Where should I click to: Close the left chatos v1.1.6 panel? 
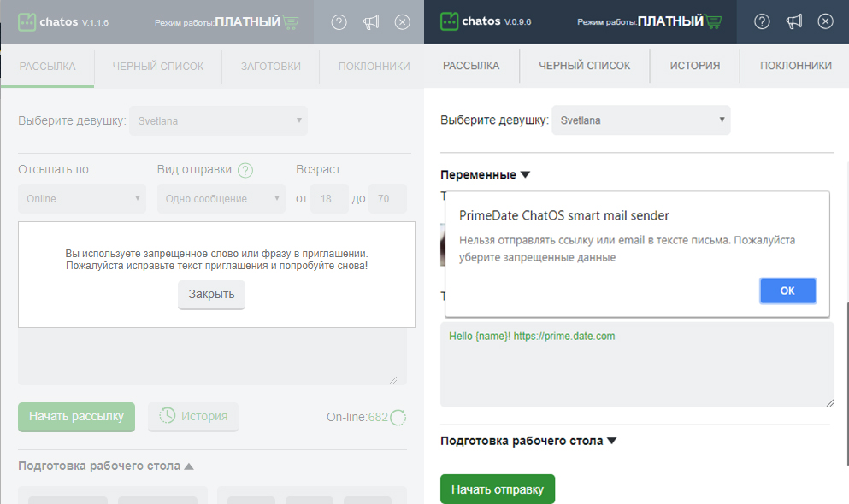pos(403,22)
